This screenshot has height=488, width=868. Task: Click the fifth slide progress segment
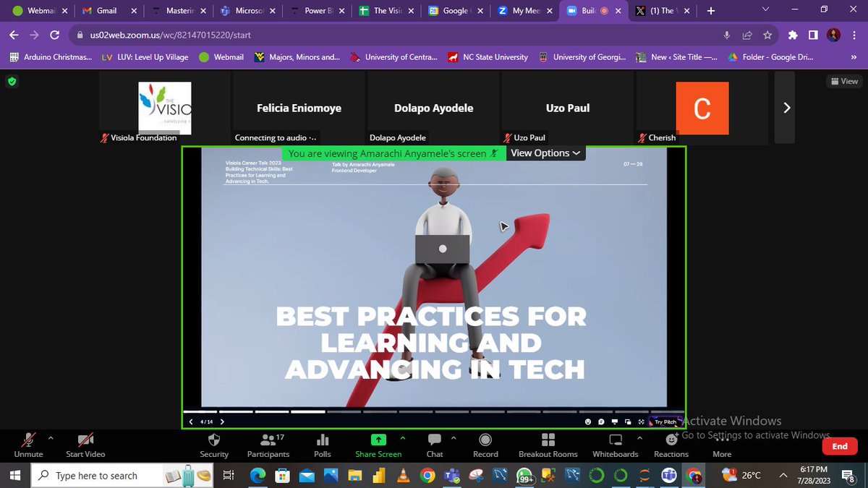point(344,411)
